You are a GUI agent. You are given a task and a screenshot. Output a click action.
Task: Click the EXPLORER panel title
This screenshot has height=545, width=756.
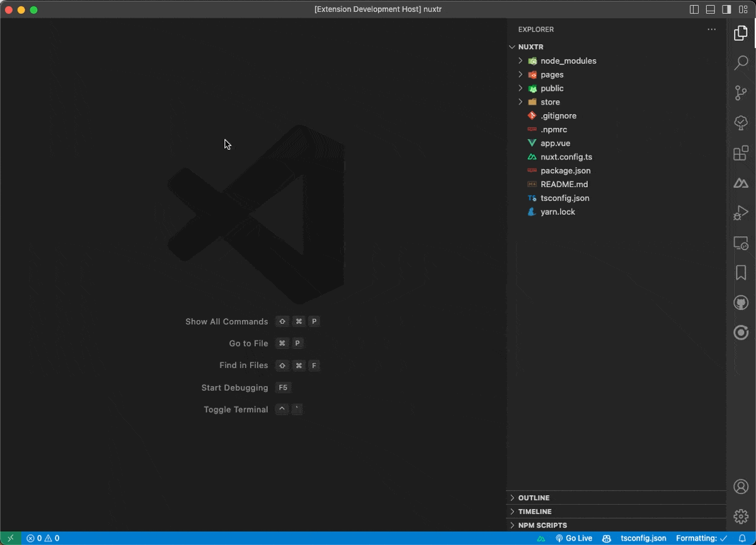click(x=536, y=30)
